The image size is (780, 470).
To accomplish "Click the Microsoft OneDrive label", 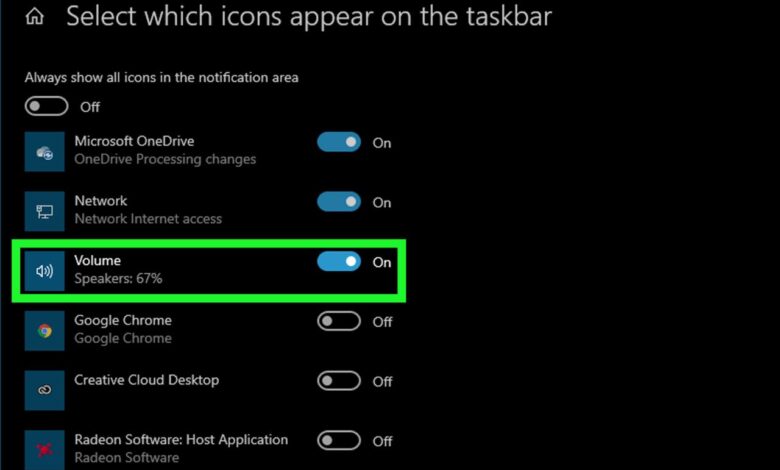I will click(134, 141).
